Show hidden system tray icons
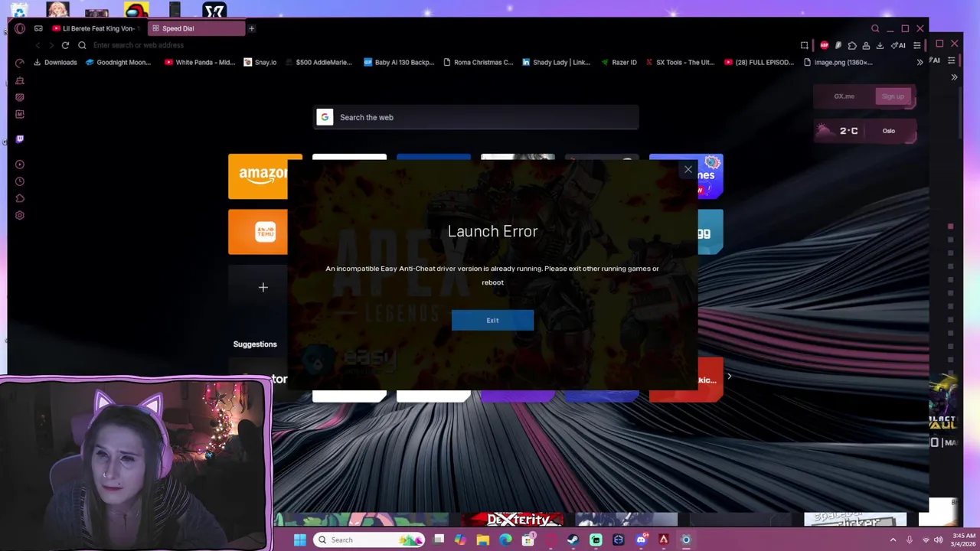Image resolution: width=980 pixels, height=551 pixels. coord(893,540)
